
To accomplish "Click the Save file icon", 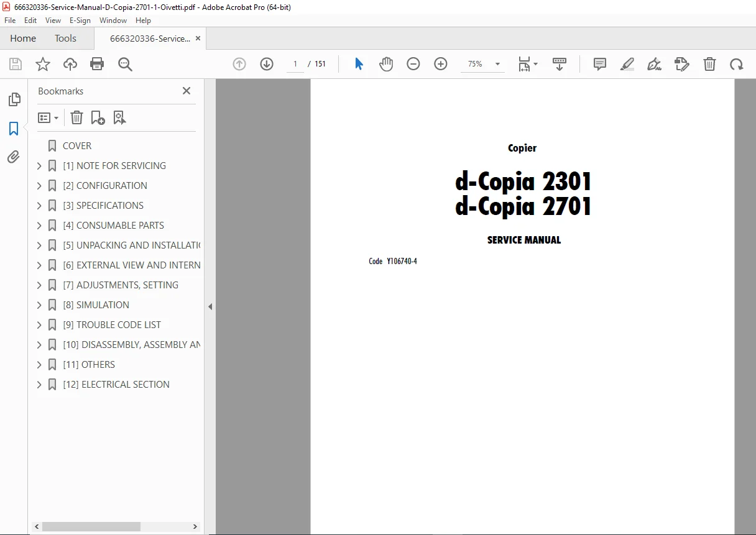I will [16, 64].
